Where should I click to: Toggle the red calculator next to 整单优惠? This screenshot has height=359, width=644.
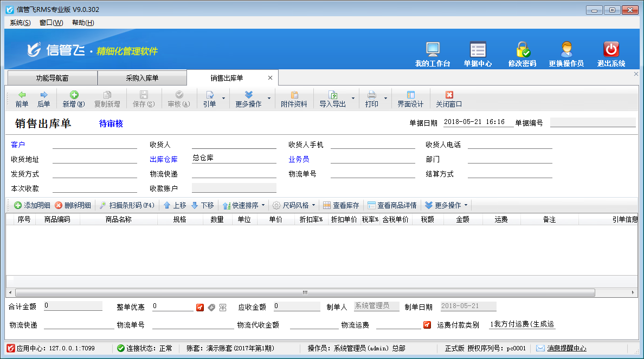(200, 307)
